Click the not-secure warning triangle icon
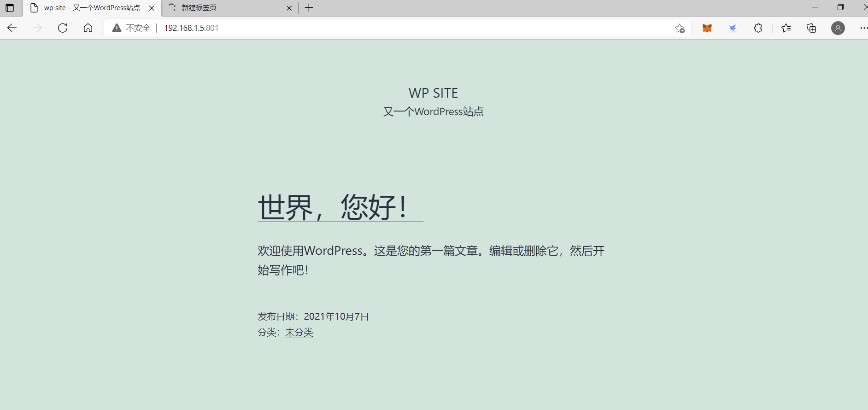 [117, 28]
